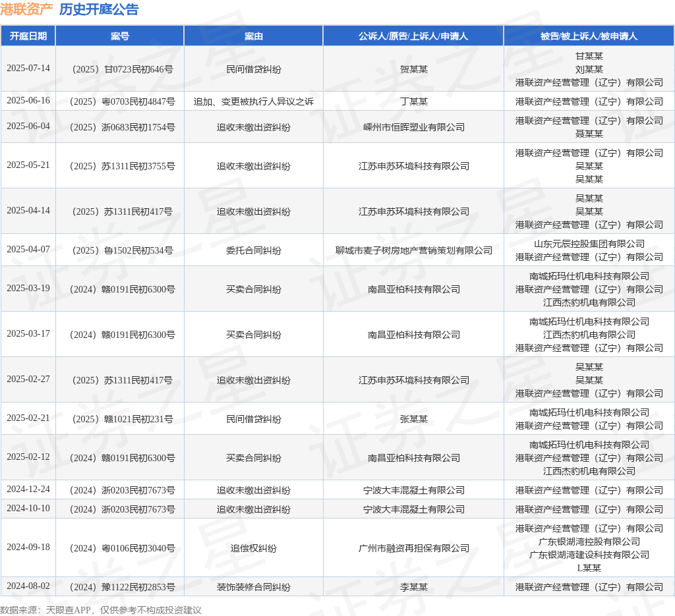Select the date cell 2025-02-21

pyautogui.click(x=28, y=418)
